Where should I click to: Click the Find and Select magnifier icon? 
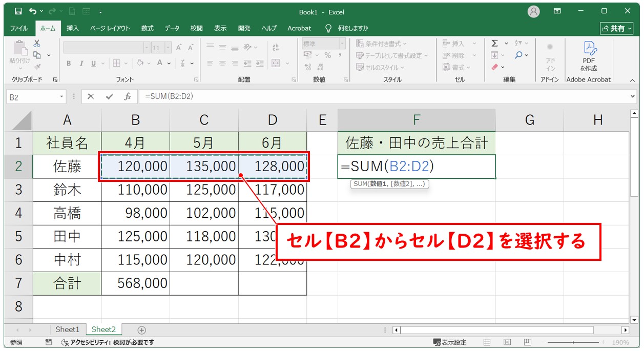[519, 55]
